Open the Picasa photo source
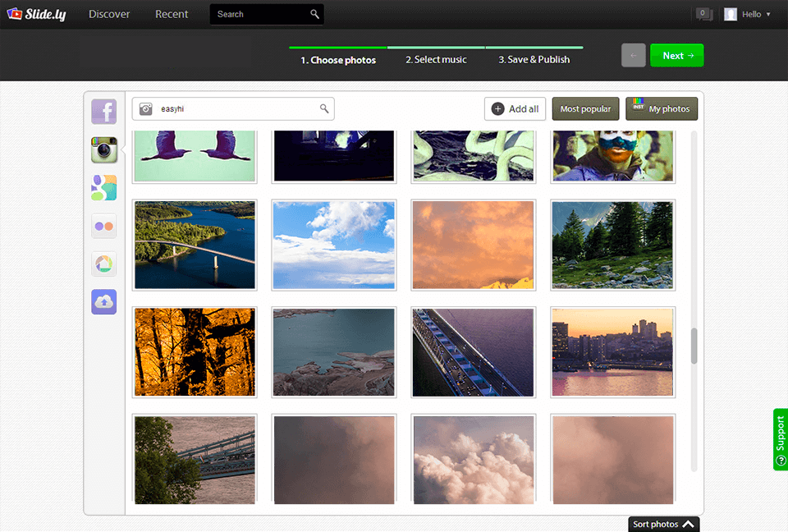The height and width of the screenshot is (532, 788). coord(103,264)
